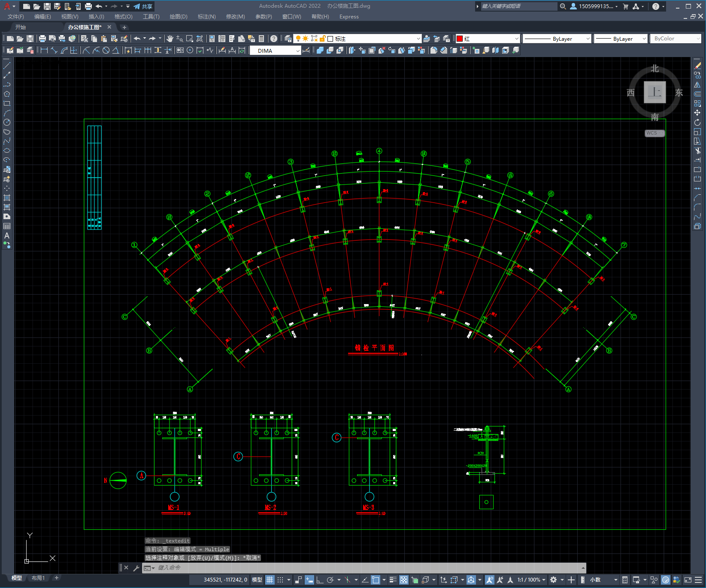706x588 pixels.
Task: Click the Share (共享) button
Action: tap(143, 6)
